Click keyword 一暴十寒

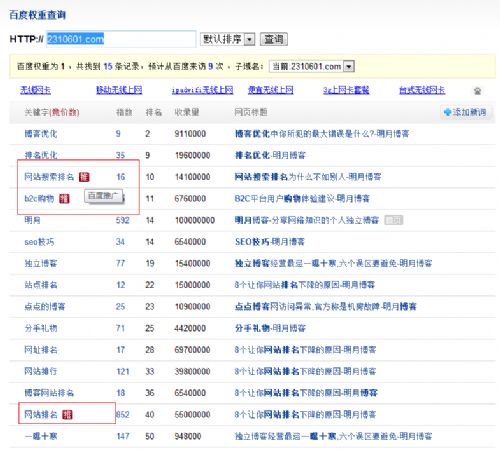41,436
